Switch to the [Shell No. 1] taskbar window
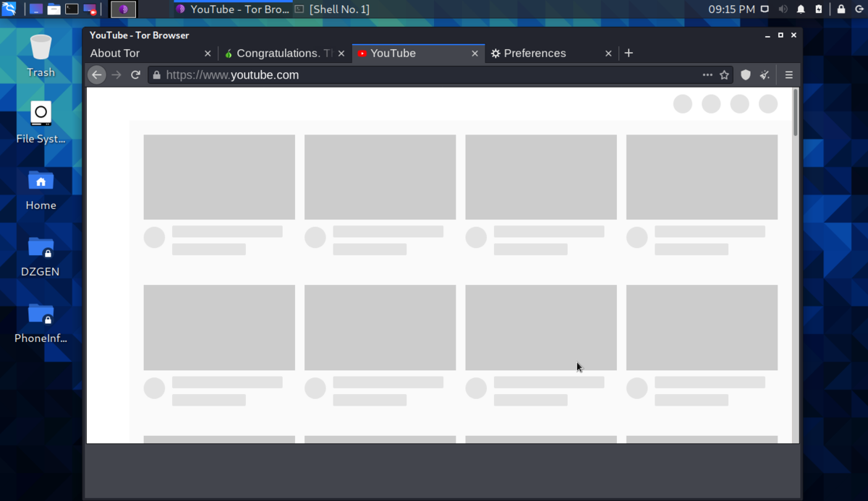The image size is (868, 501). point(333,9)
